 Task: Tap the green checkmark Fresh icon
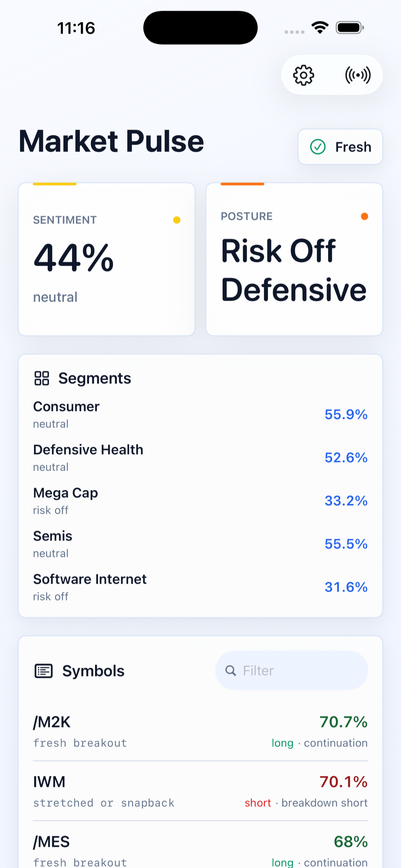tap(318, 147)
